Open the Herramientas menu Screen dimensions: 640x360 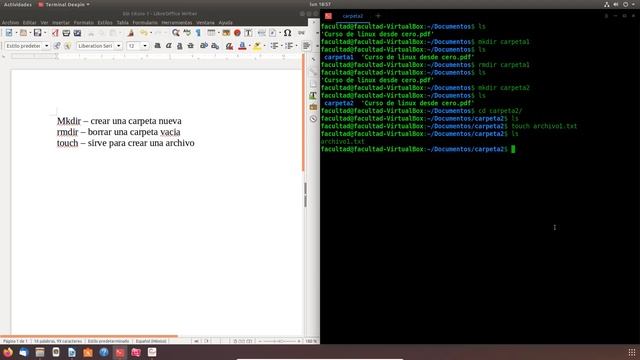[x=177, y=22]
